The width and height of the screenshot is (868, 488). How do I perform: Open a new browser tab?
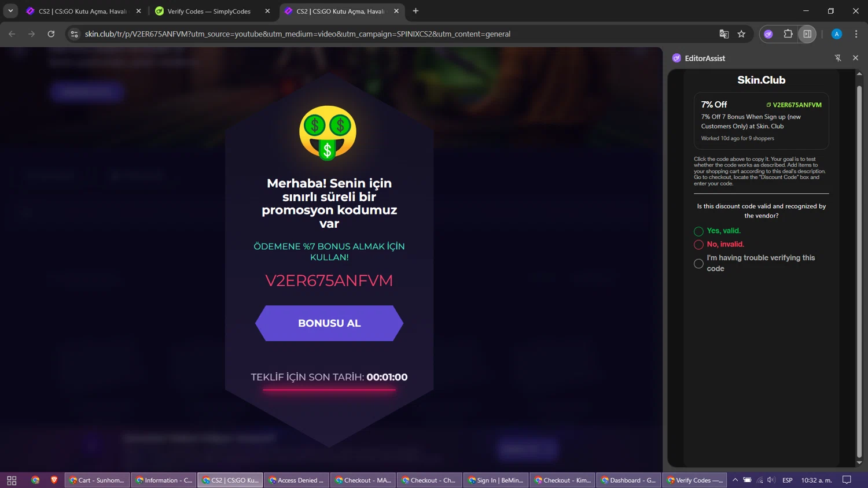[415, 11]
